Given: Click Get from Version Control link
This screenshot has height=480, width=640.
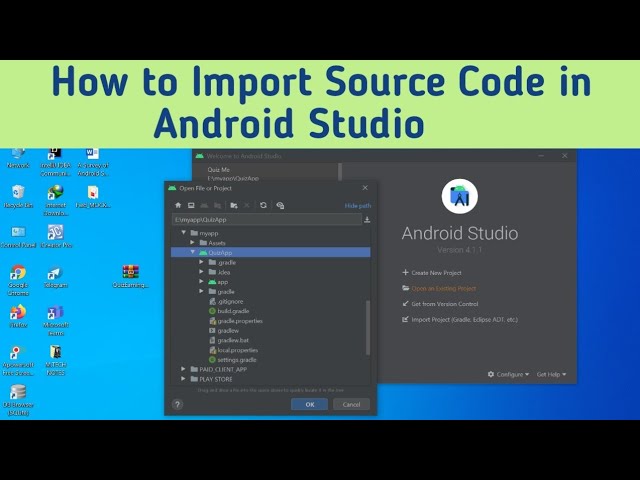Looking at the screenshot, I should point(440,304).
